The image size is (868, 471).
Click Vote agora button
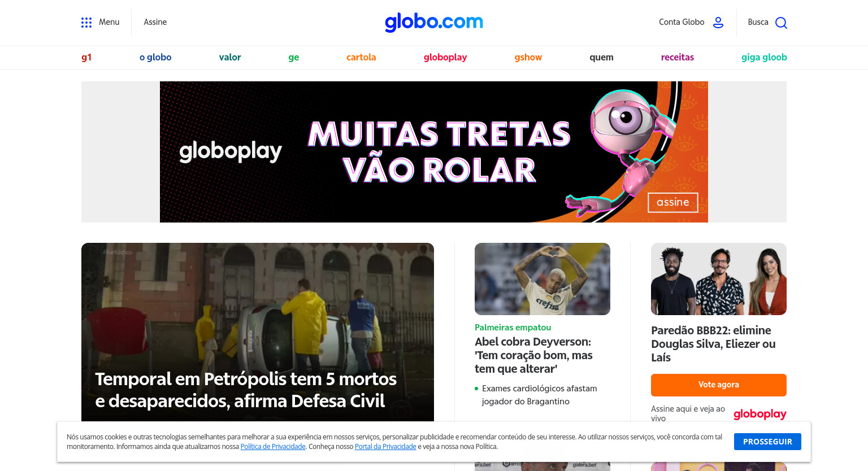point(719,385)
